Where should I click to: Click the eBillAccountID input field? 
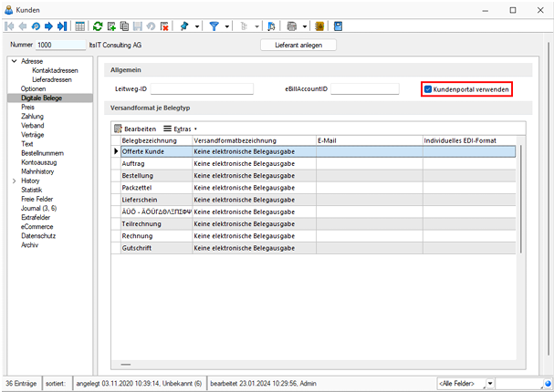click(365, 89)
